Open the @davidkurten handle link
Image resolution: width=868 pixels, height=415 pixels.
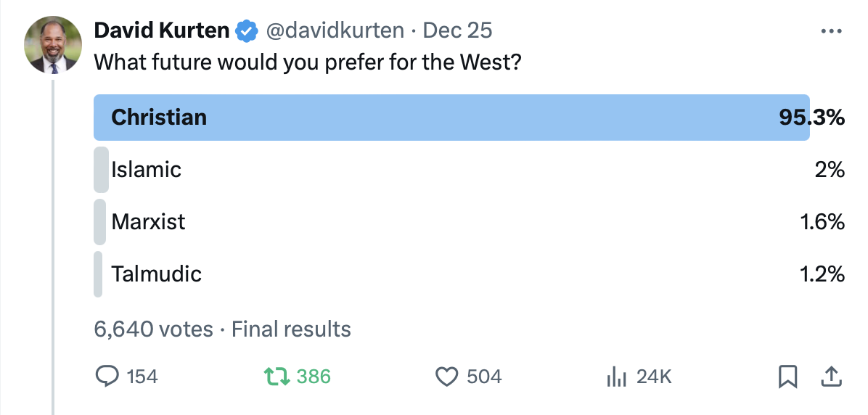tap(335, 30)
